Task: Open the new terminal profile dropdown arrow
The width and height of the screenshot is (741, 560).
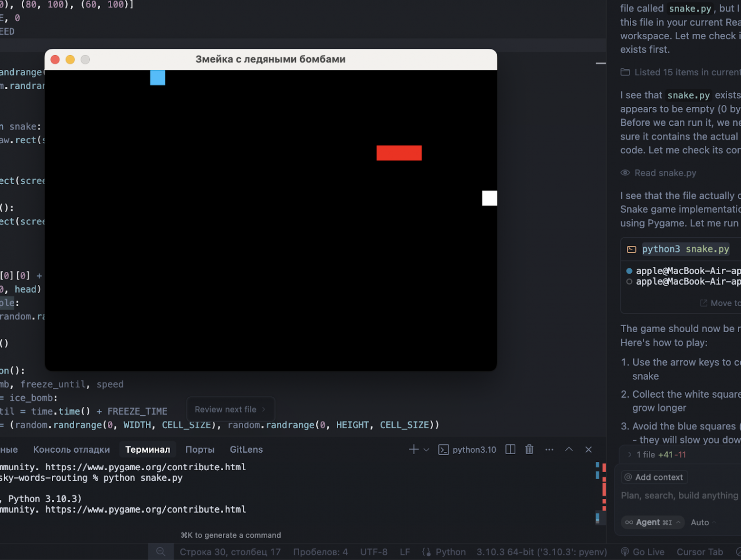Action: click(x=426, y=450)
